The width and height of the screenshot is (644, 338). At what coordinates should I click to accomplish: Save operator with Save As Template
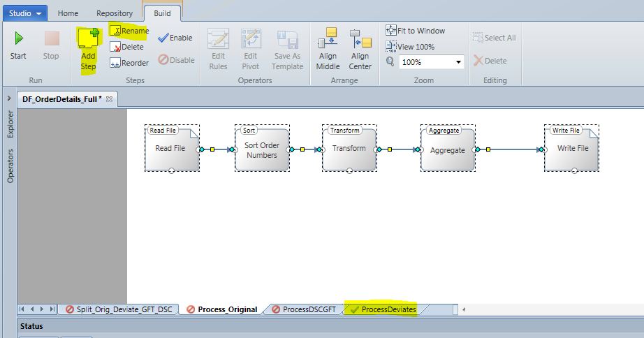point(288,50)
